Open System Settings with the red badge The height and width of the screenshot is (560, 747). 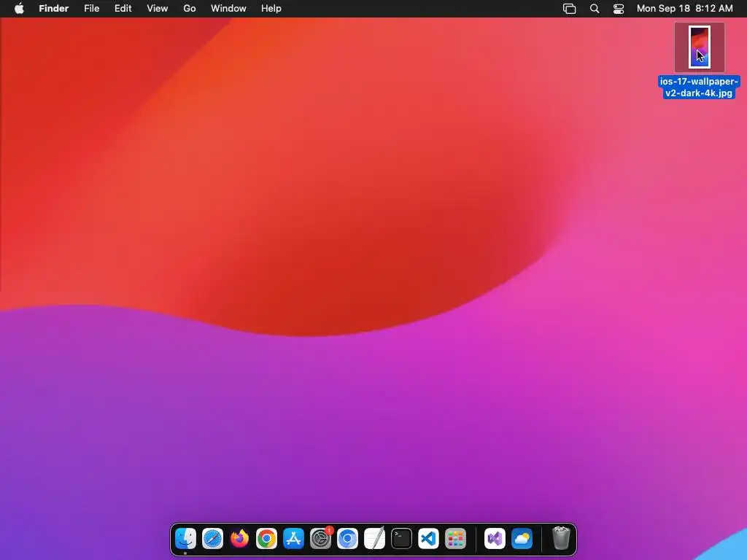pyautogui.click(x=321, y=539)
